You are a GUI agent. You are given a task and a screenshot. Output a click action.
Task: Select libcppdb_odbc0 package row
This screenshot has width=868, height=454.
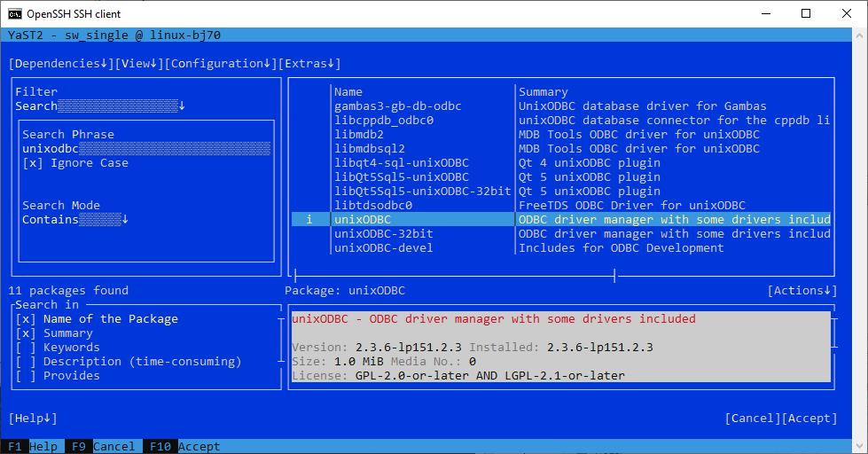click(560, 120)
